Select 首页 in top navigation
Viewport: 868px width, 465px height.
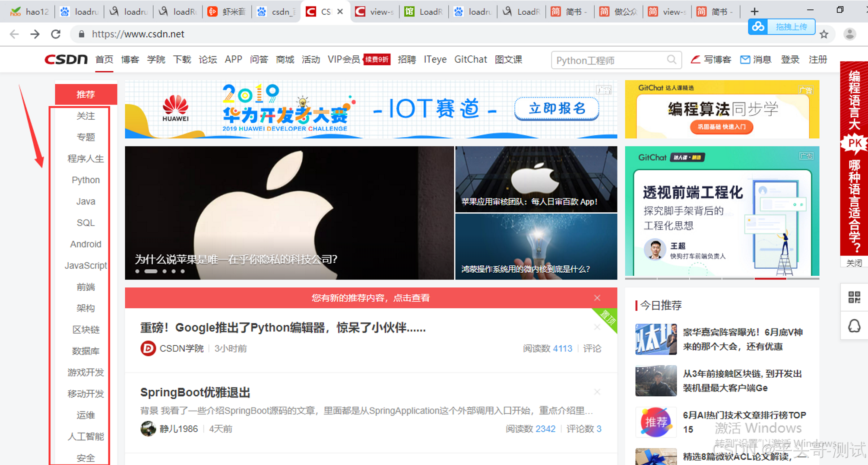point(104,60)
